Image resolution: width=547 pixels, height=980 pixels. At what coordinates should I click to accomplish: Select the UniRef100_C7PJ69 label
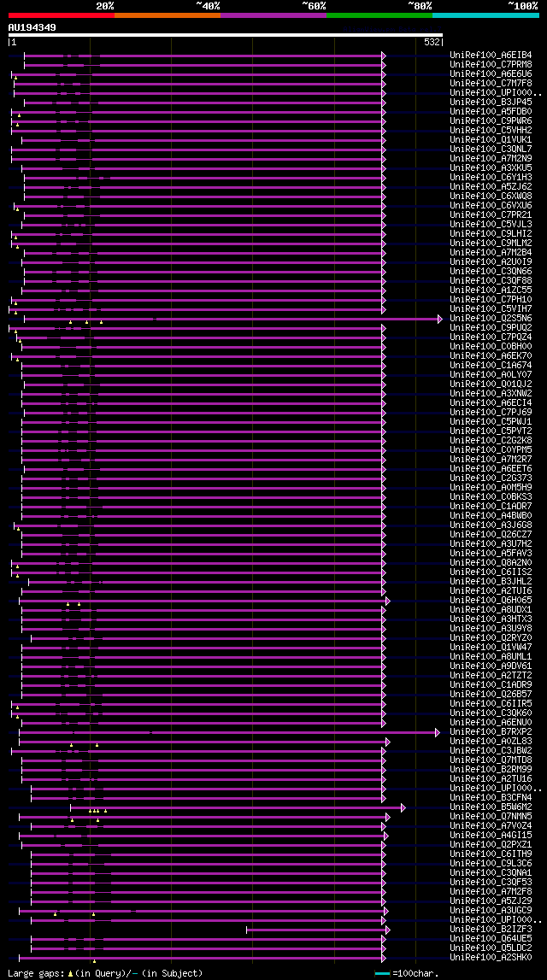491,413
